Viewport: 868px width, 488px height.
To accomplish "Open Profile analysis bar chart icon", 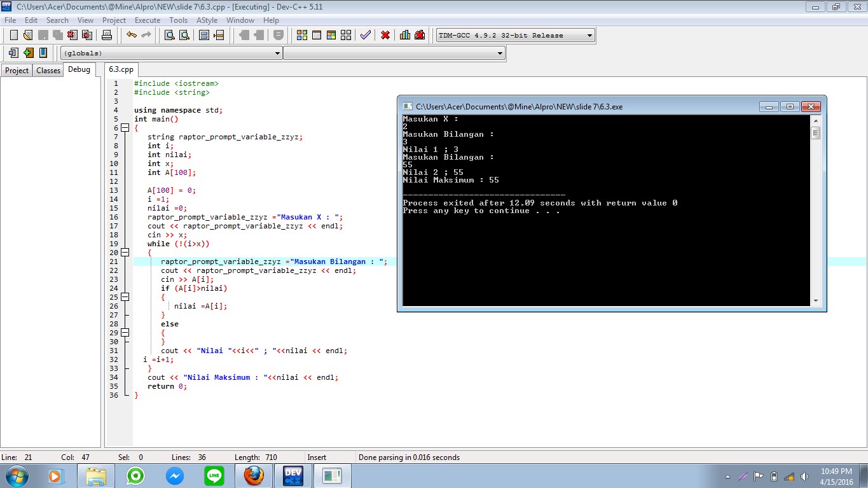I will click(x=405, y=35).
